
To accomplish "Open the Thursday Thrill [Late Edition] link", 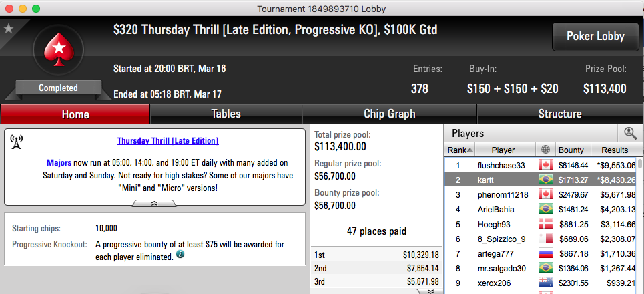I will click(x=168, y=141).
